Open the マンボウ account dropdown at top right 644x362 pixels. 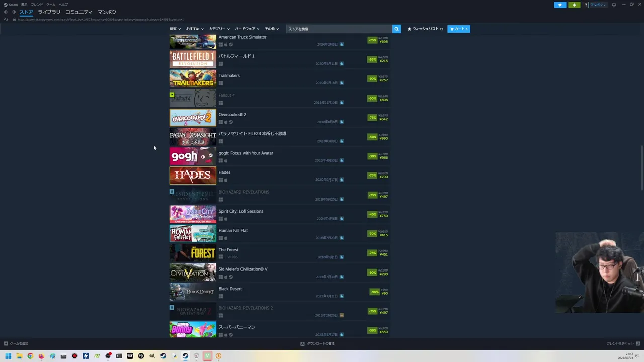click(598, 5)
